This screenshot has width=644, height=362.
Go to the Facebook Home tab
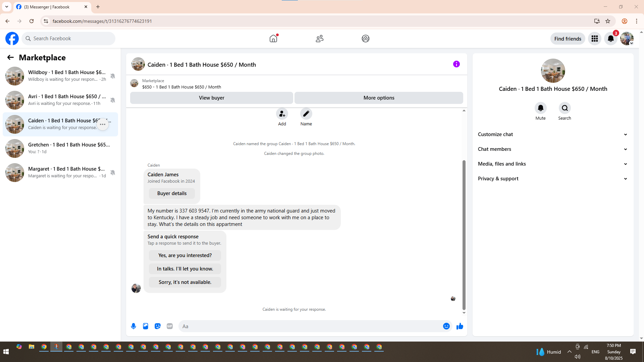[273, 39]
